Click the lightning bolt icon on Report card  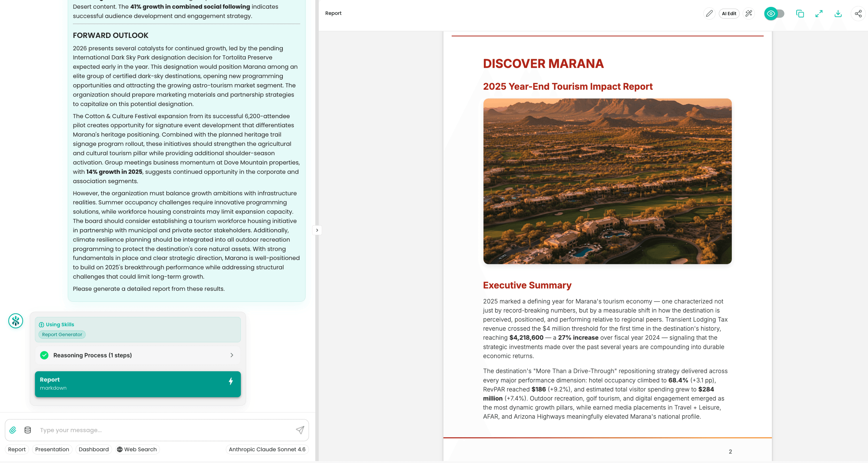point(231,381)
